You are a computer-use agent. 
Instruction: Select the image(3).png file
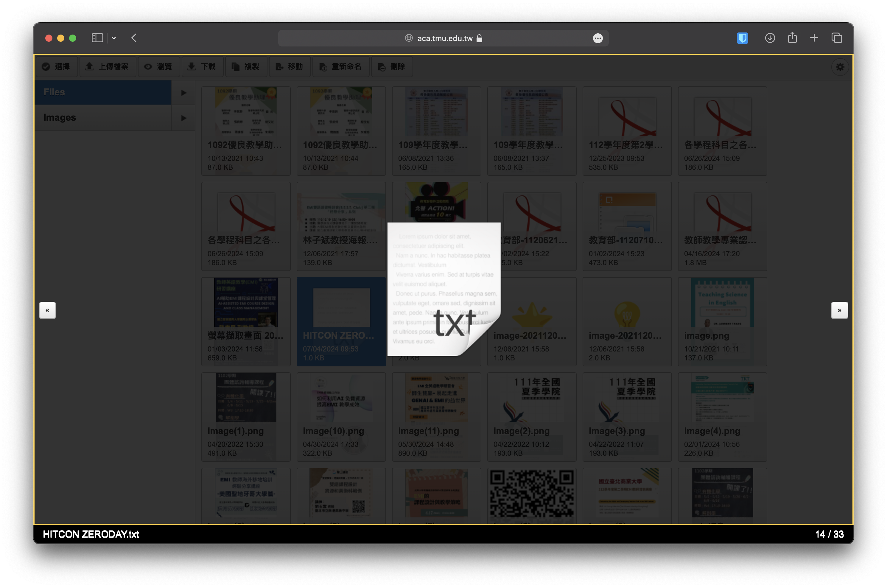pos(627,417)
